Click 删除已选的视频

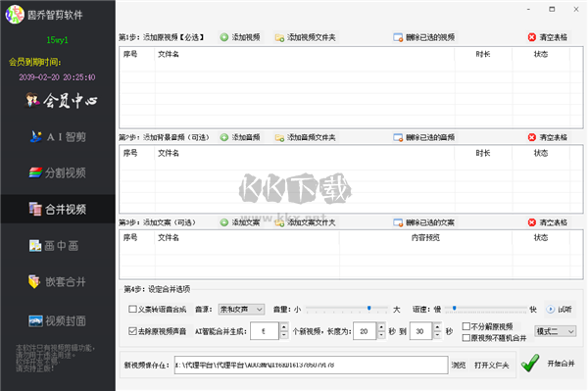coord(424,37)
